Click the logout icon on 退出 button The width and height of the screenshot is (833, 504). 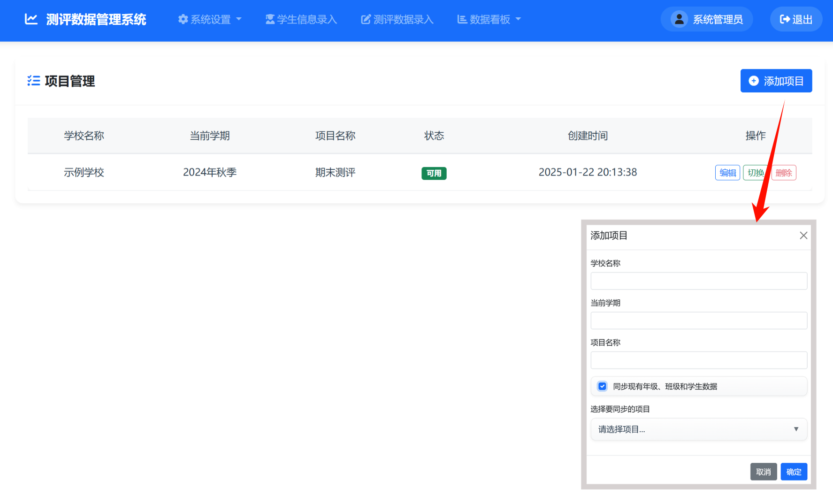[784, 19]
